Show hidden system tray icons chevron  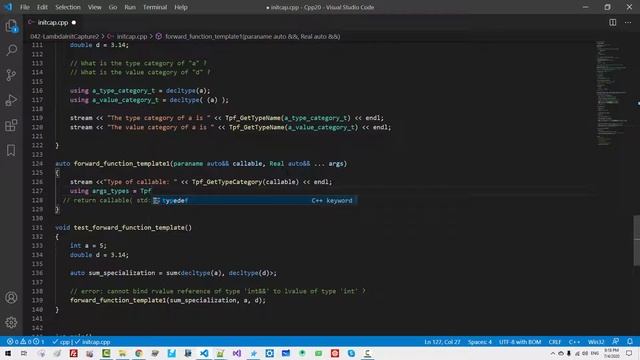pyautogui.click(x=553, y=353)
